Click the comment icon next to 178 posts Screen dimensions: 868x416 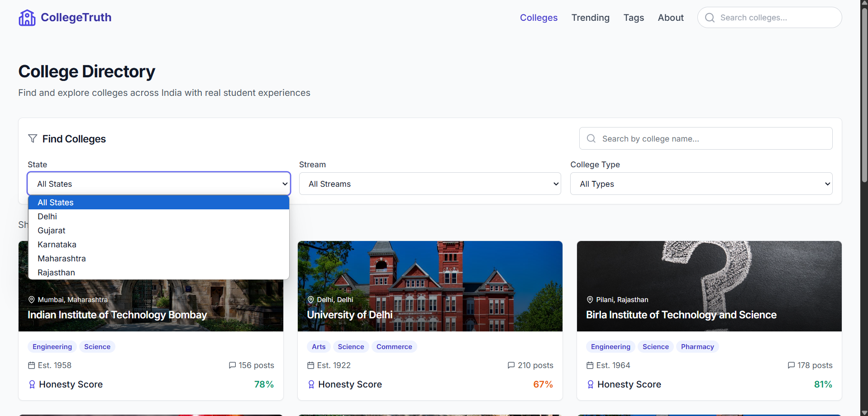[792, 365]
